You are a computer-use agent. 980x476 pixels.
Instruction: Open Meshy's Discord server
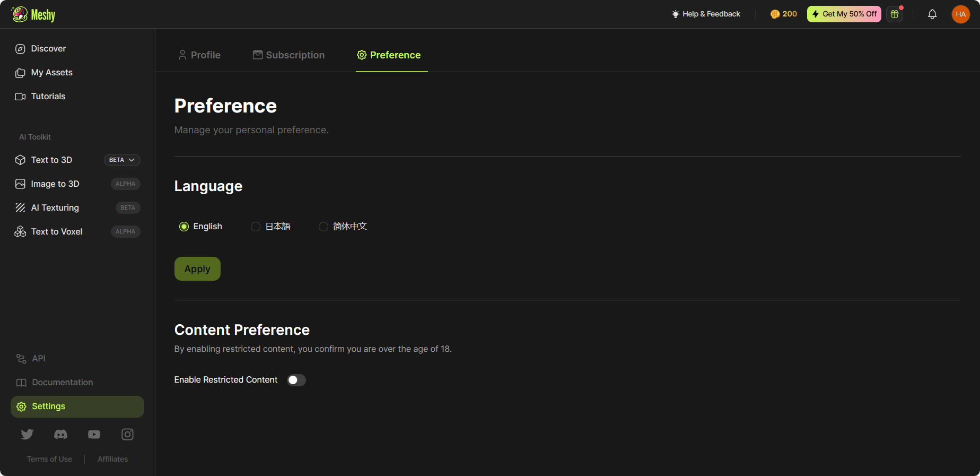click(x=61, y=435)
